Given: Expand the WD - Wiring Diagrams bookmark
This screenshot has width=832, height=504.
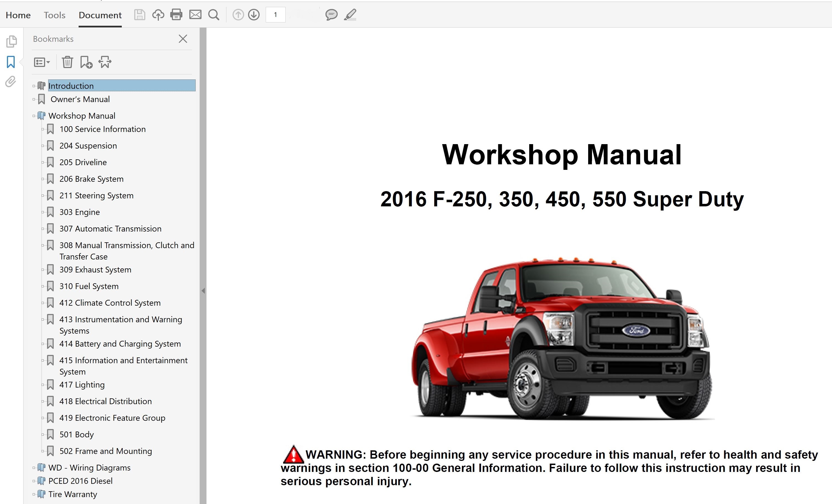Looking at the screenshot, I should click(x=34, y=468).
